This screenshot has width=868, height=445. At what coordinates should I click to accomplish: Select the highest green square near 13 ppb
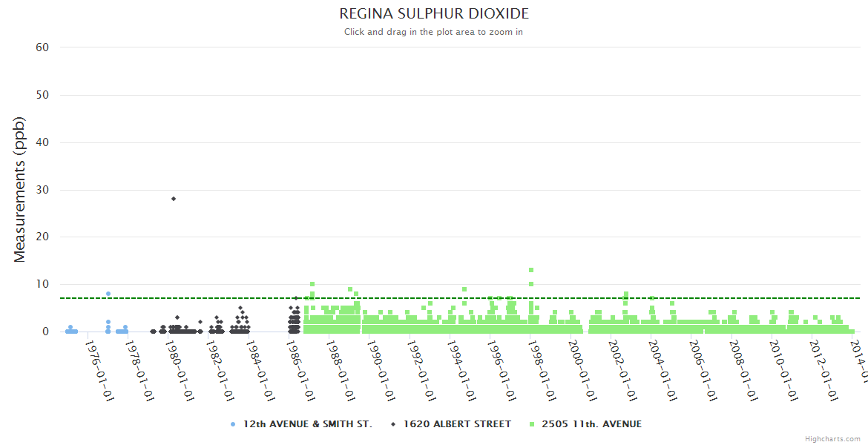pos(531,270)
